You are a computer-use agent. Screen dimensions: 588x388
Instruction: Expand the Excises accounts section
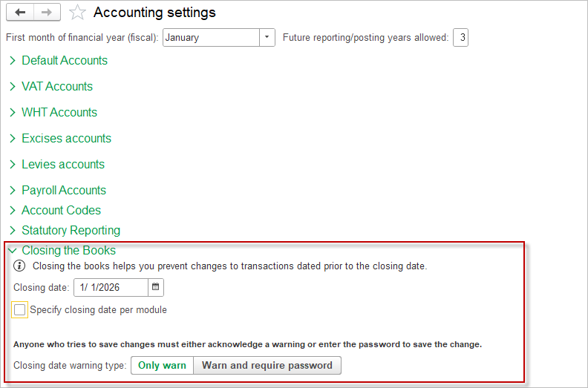[x=66, y=139]
